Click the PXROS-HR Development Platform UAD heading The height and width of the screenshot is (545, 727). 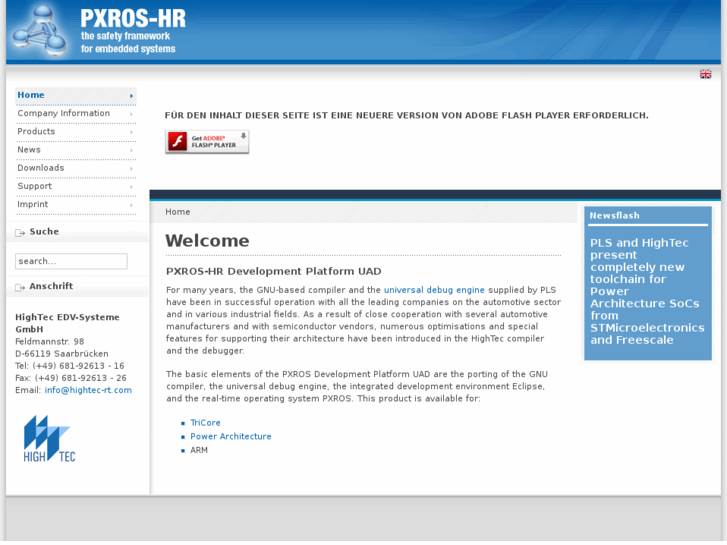coord(274,271)
